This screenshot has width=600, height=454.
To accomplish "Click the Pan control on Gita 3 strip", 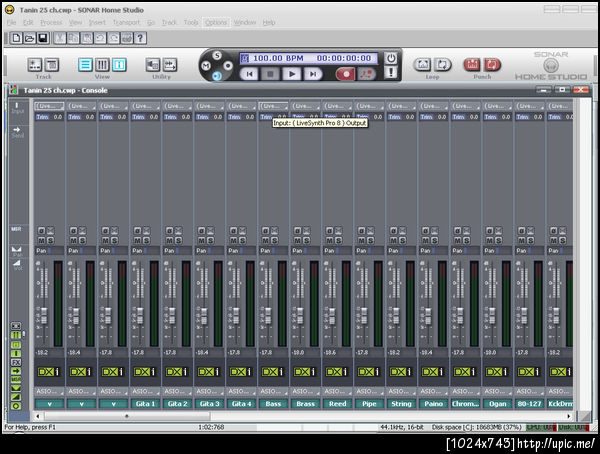I will (209, 251).
